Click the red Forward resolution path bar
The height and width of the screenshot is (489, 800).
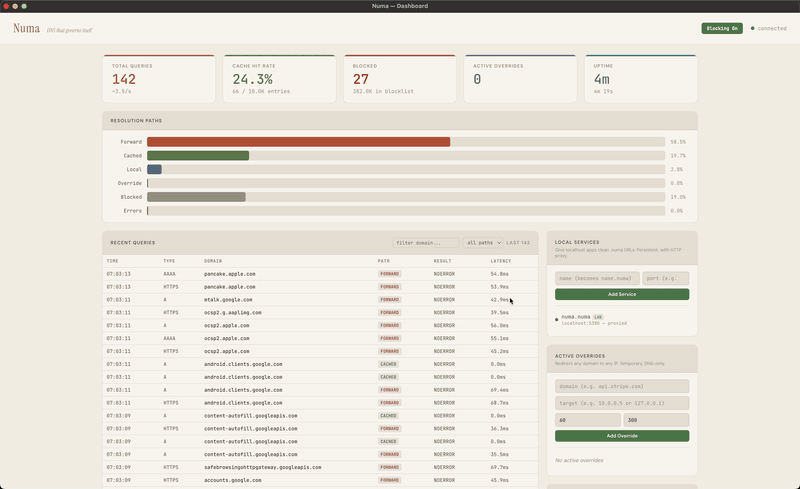click(x=298, y=142)
